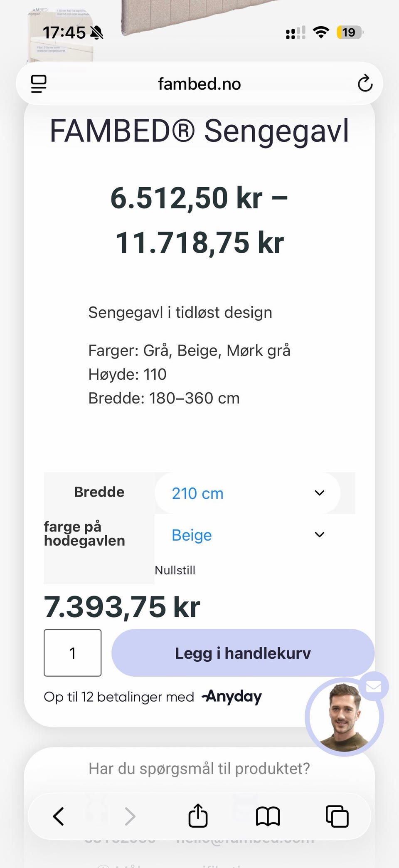Tap the forward navigation arrow
The height and width of the screenshot is (868, 399).
(x=130, y=816)
